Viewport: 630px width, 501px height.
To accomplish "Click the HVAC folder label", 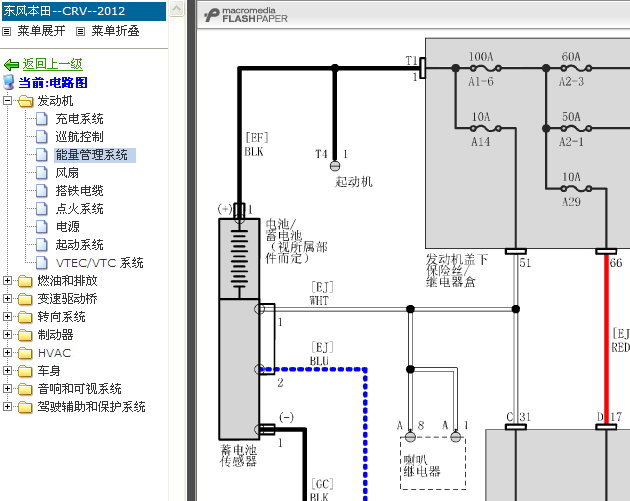I will (54, 353).
